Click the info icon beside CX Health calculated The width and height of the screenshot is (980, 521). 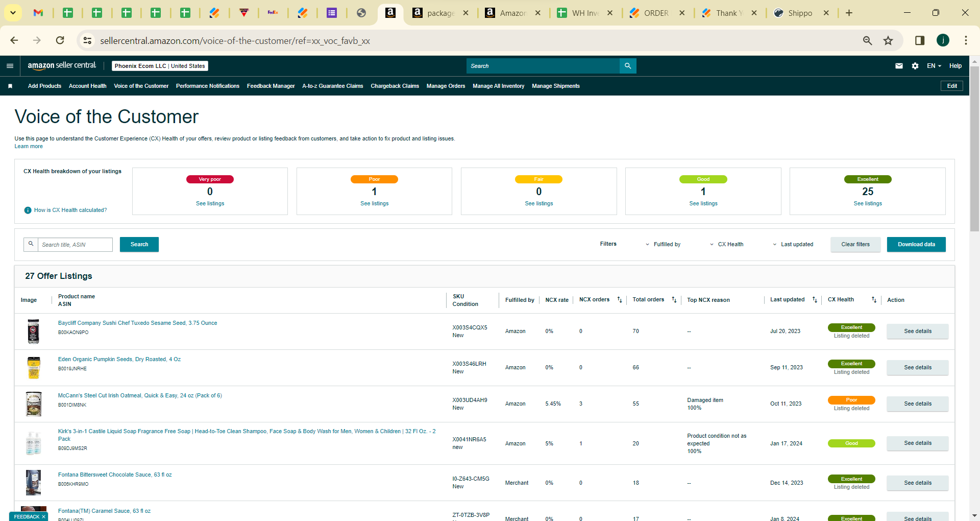(x=28, y=210)
